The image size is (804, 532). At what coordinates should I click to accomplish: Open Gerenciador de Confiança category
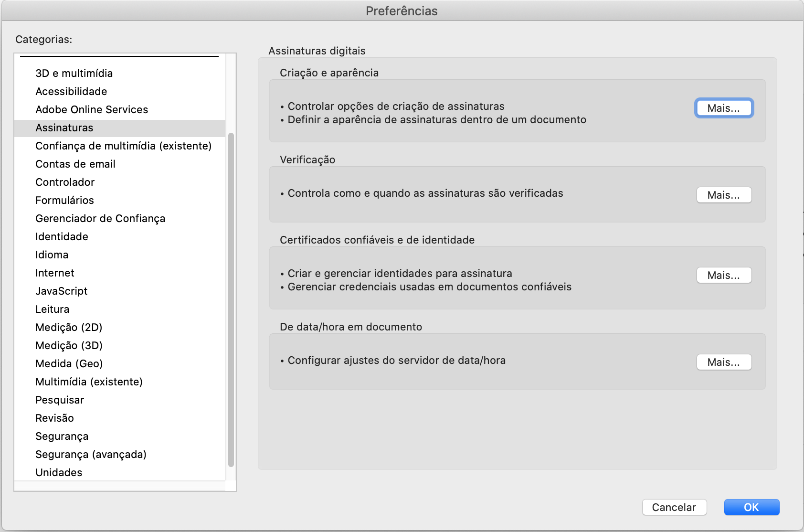tap(120, 218)
